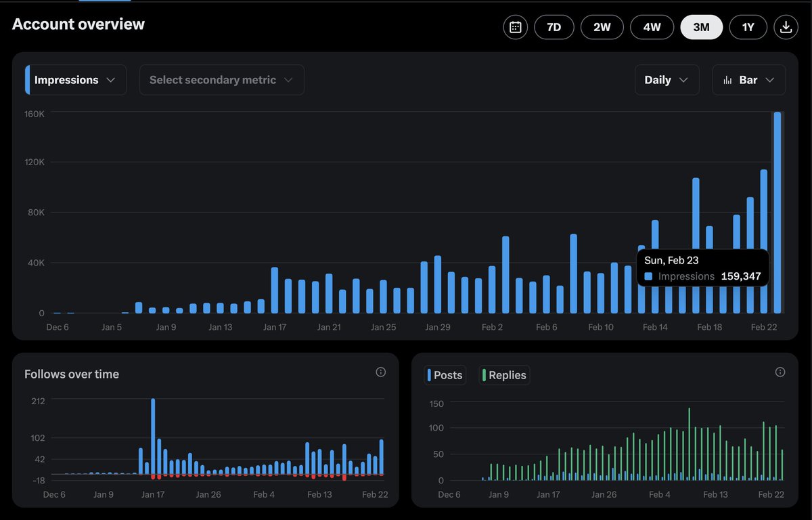812x520 pixels.
Task: Click the Follows over time title
Action: (x=72, y=374)
